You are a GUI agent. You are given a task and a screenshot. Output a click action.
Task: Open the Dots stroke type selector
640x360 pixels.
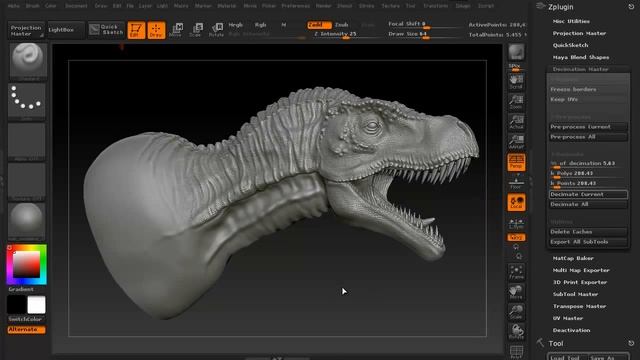click(27, 101)
